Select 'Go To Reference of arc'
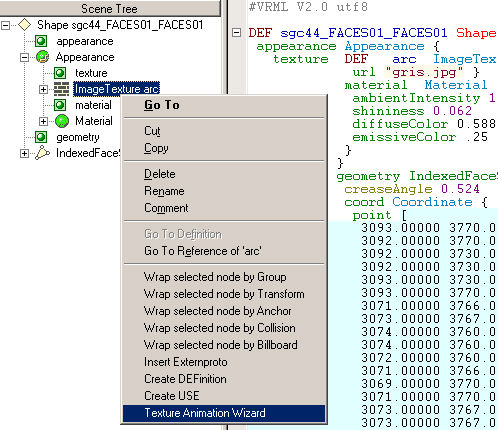 click(224, 251)
